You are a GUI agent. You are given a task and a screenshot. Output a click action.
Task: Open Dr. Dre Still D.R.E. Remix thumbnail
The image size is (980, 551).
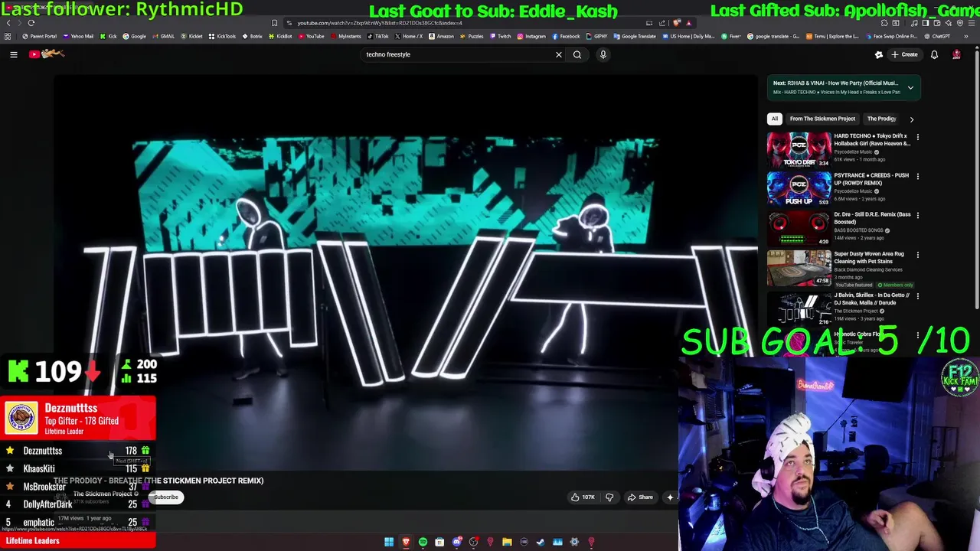coord(799,228)
